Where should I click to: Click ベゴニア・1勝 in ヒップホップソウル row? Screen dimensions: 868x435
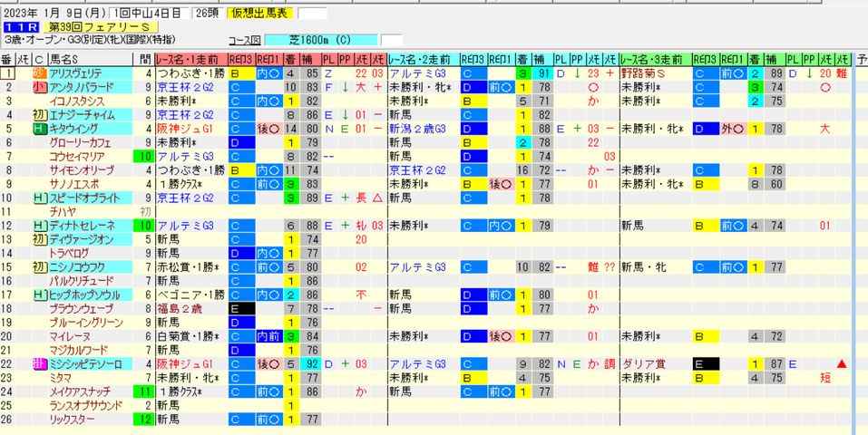190,295
